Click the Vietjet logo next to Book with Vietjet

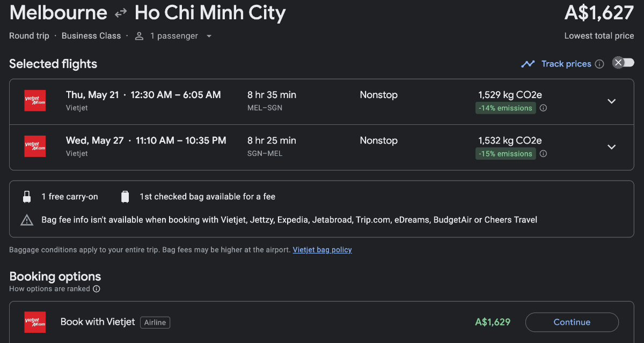[35, 322]
